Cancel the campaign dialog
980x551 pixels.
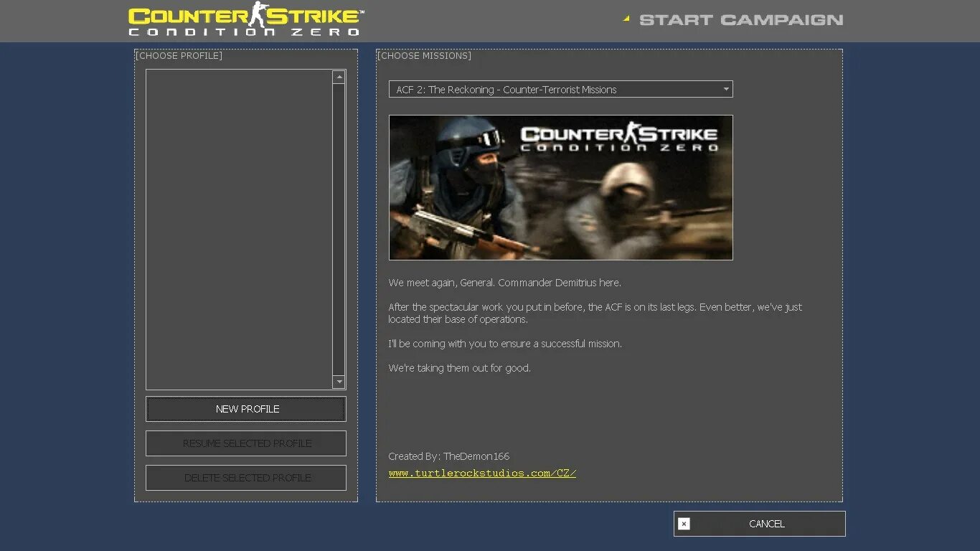[x=760, y=524]
